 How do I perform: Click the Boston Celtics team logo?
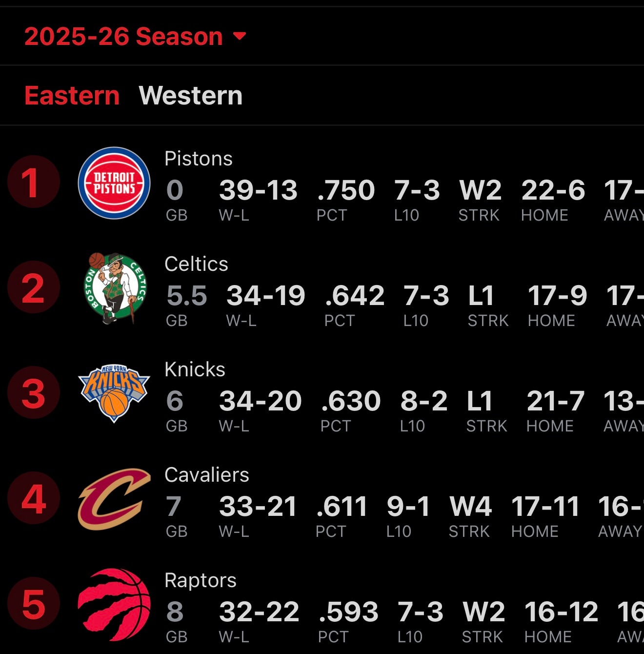coord(115,288)
